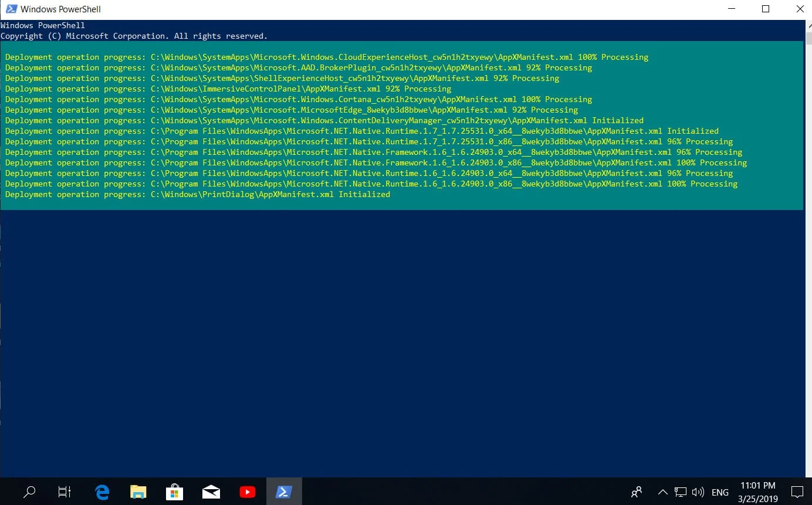Maximize the Windows PowerShell window
The height and width of the screenshot is (505, 812).
click(x=765, y=9)
